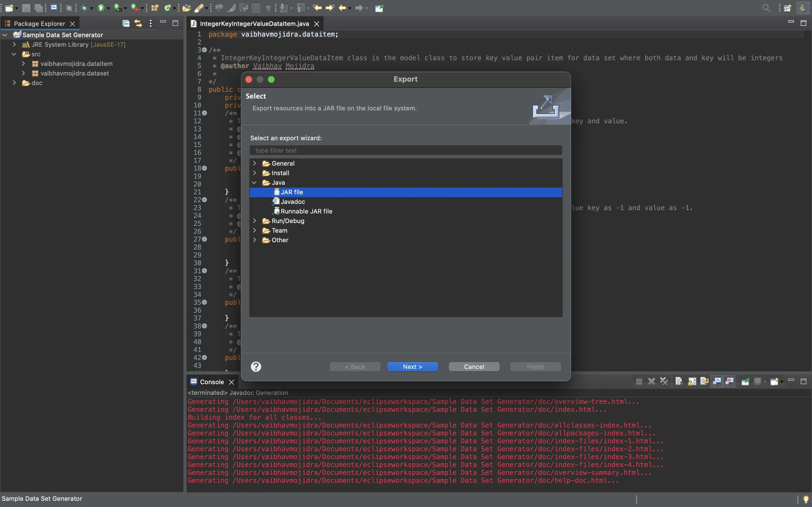This screenshot has width=812, height=507.
Task: Open the Export dialog help icon
Action: [256, 366]
